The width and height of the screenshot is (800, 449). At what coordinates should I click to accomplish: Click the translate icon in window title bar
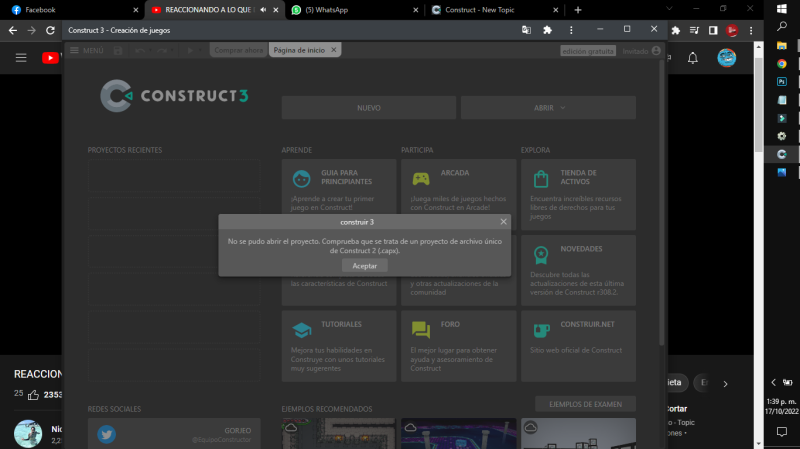click(526, 30)
